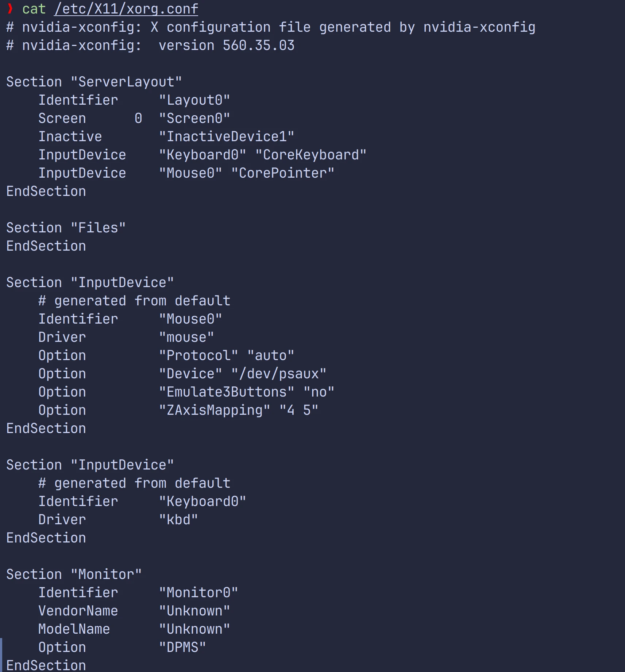
Task: Select the "/dev/psaux" device path
Action: click(x=279, y=374)
